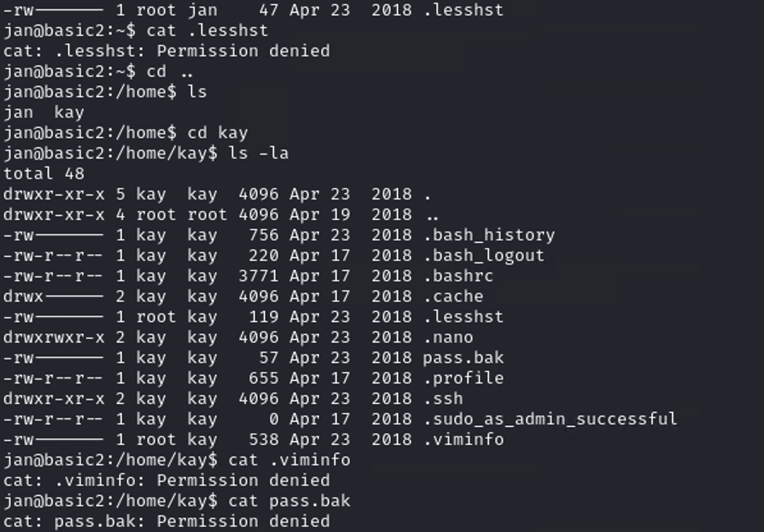Screen dimensions: 764x532
Task: Click the .bash_history filename in the listing
Action: tap(489, 235)
